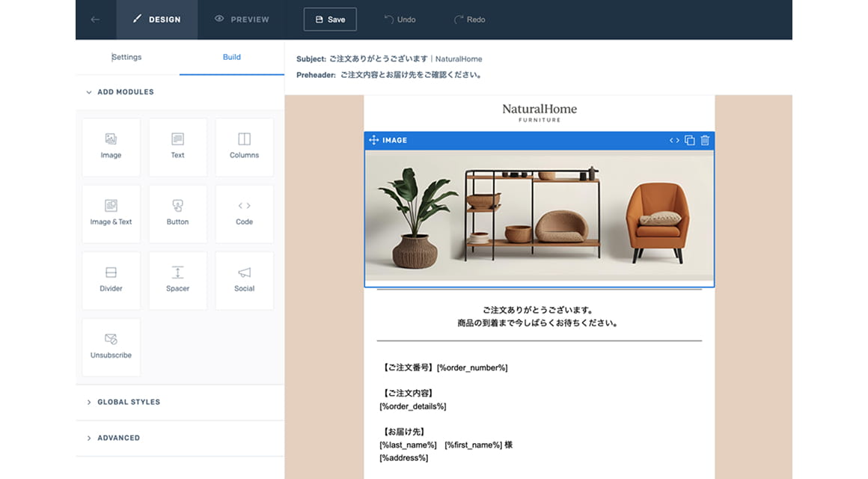This screenshot has height=479, width=868.
Task: Insert a Spacer module
Action: coord(177,280)
